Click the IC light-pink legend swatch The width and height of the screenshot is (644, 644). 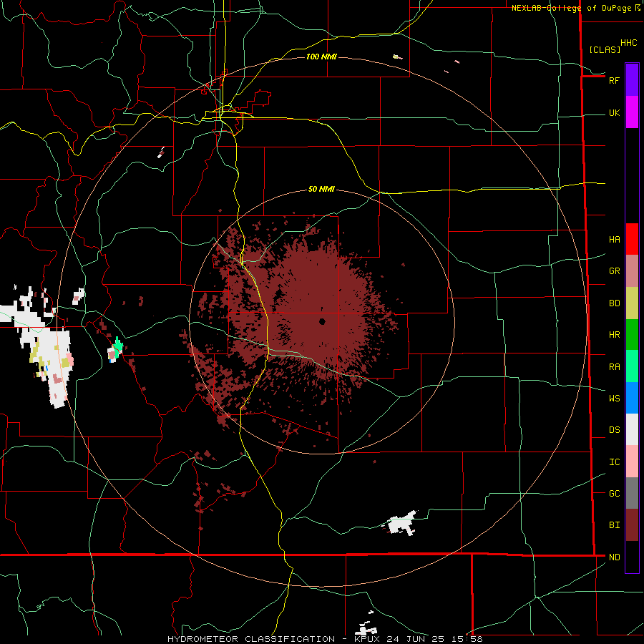click(632, 462)
